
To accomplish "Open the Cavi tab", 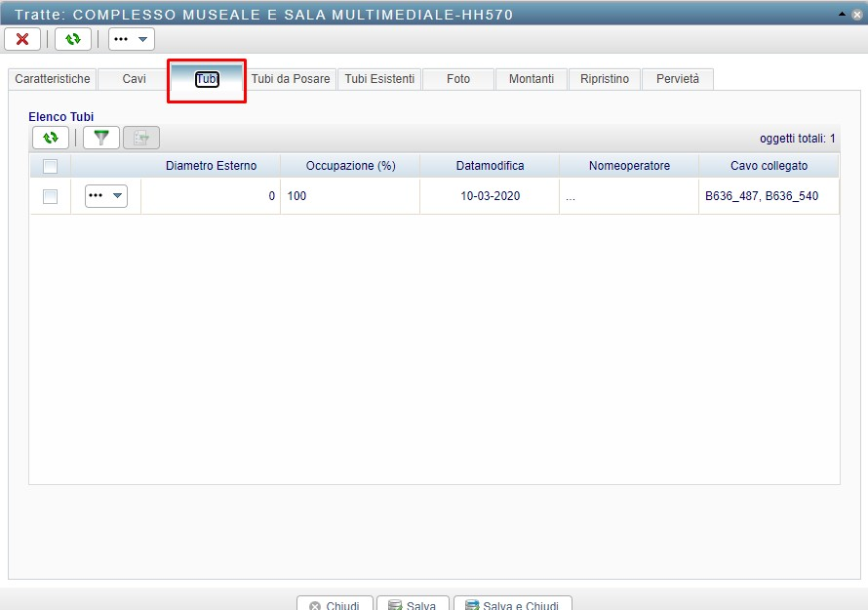I will pyautogui.click(x=135, y=79).
